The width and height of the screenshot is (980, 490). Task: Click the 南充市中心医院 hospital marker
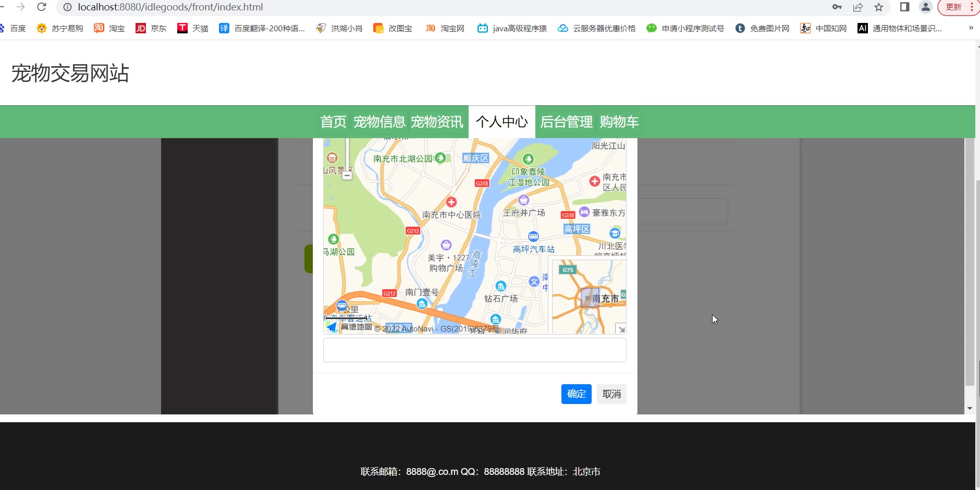tap(451, 202)
